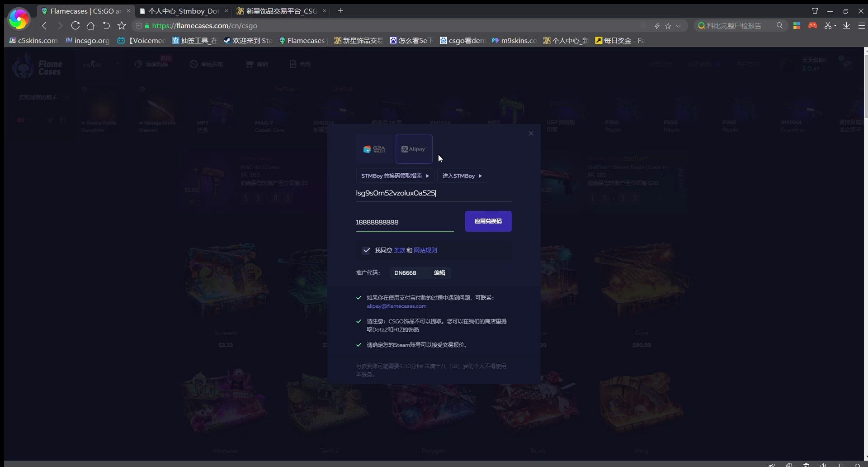Image resolution: width=868 pixels, height=467 pixels.
Task: Click the page vertical scrollbar
Action: [x=865, y=86]
